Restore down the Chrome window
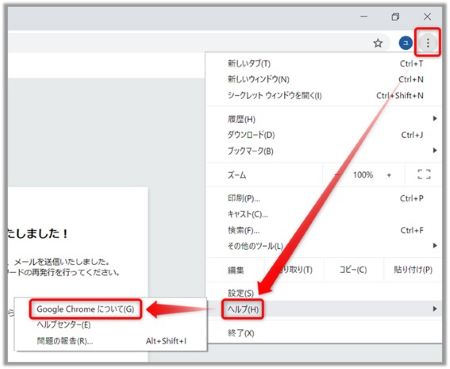Image resolution: width=450 pixels, height=369 pixels. tap(395, 16)
